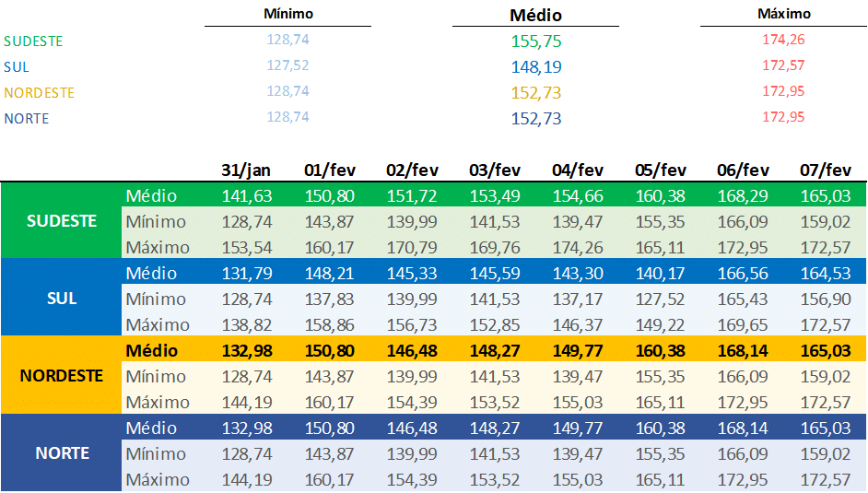
Task: Click the large Médio summary header
Action: [x=536, y=15]
